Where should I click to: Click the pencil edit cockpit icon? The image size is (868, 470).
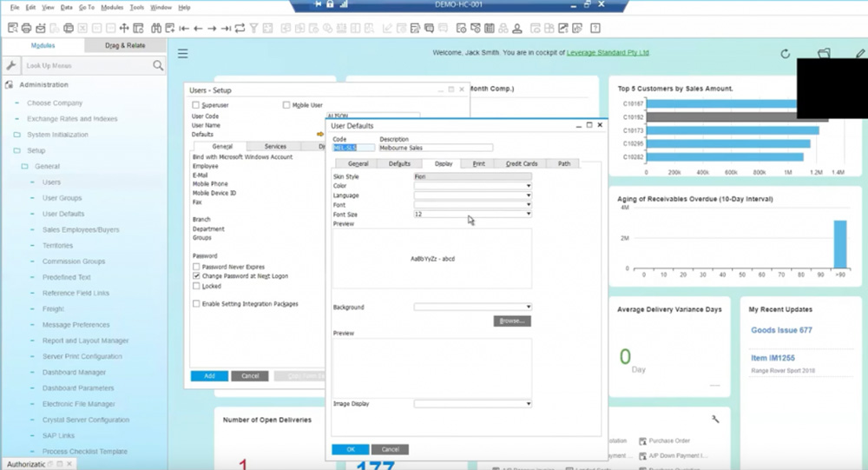pos(859,53)
